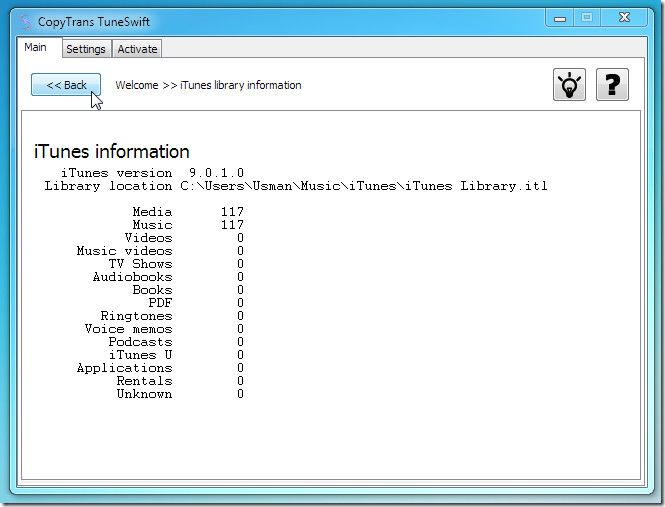This screenshot has width=665, height=507.
Task: Close the CopyTrans TuneSwift window
Action: [624, 17]
